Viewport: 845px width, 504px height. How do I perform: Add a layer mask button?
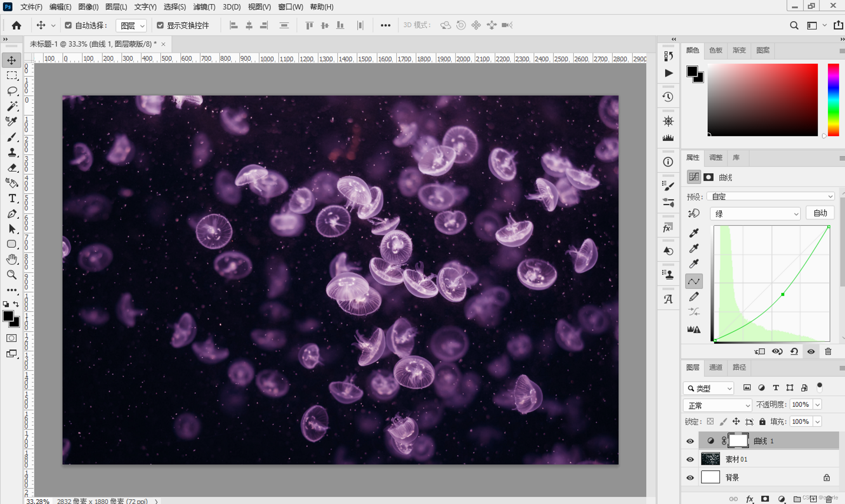[765, 499]
